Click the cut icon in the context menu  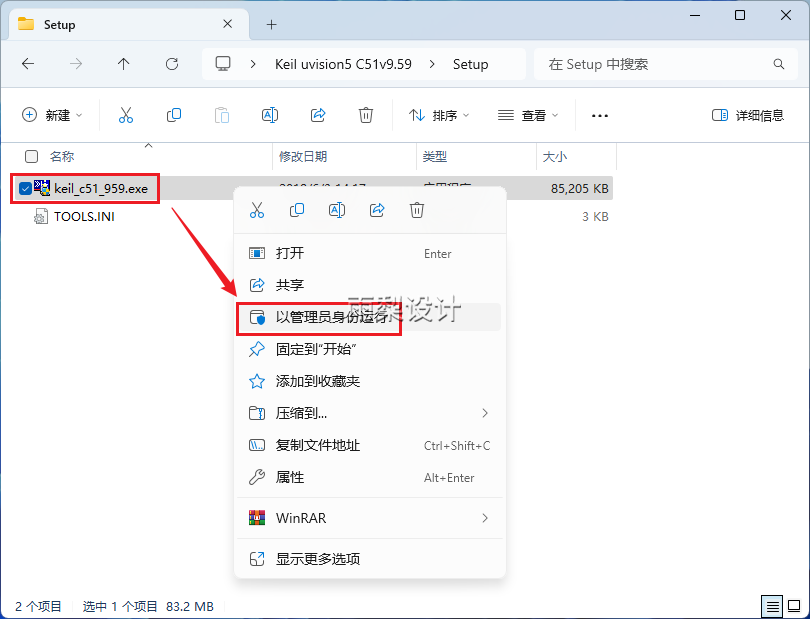tap(257, 210)
